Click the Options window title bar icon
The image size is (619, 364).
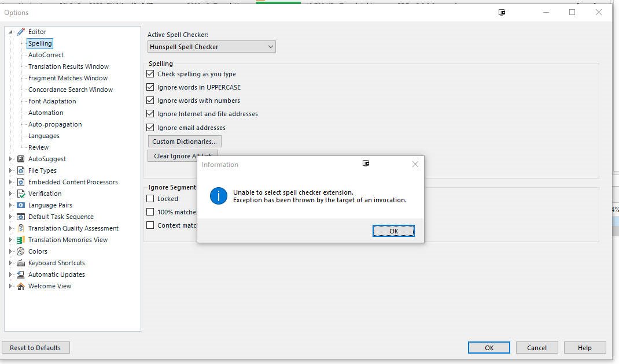tap(502, 13)
